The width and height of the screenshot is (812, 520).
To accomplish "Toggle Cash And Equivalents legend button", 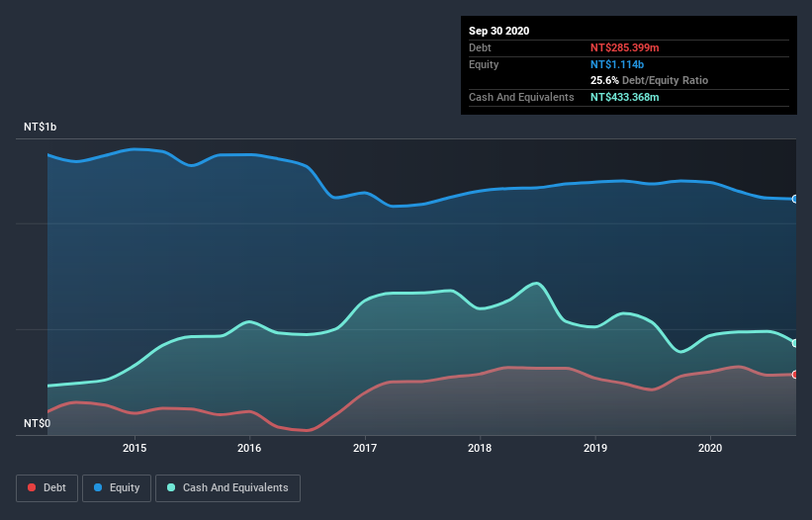I will point(227,488).
